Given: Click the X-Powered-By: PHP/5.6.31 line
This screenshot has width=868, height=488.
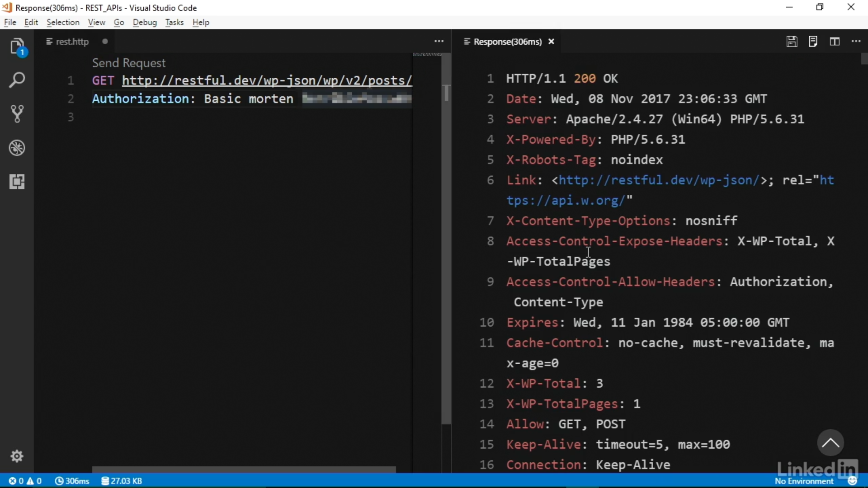Looking at the screenshot, I should tap(595, 140).
